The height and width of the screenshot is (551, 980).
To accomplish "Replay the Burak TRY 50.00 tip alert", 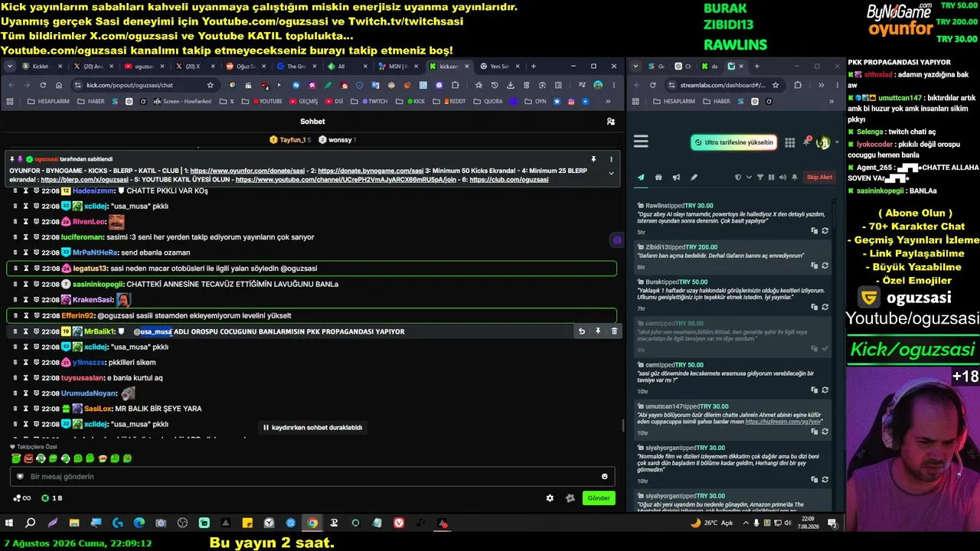I will click(825, 308).
